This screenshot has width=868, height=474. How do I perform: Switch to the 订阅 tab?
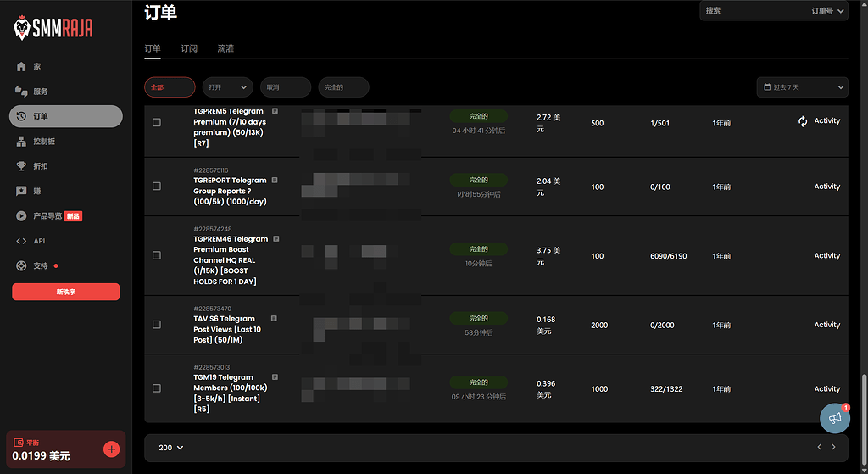[x=189, y=48]
